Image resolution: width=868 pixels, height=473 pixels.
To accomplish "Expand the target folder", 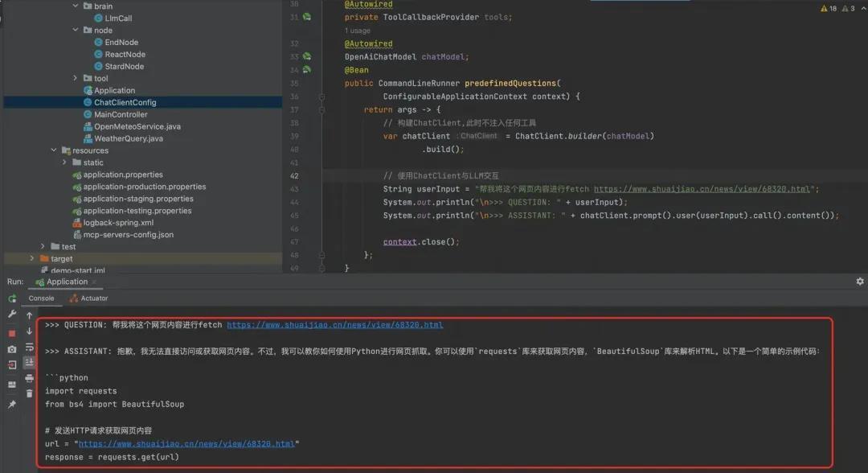I will coord(33,258).
